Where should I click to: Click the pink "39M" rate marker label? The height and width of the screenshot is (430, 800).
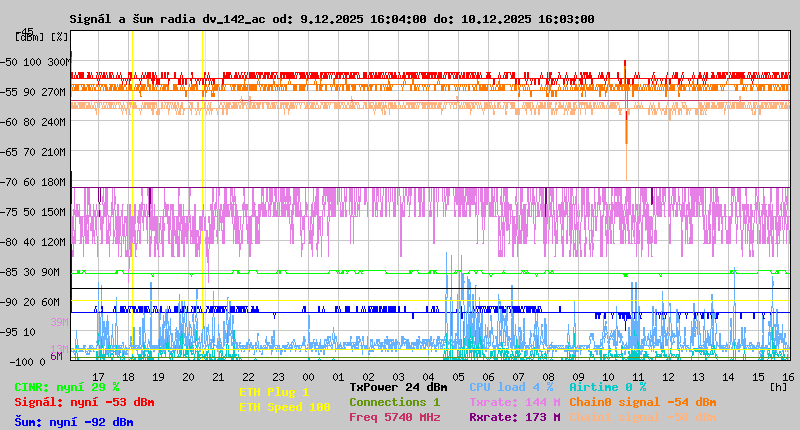point(59,322)
